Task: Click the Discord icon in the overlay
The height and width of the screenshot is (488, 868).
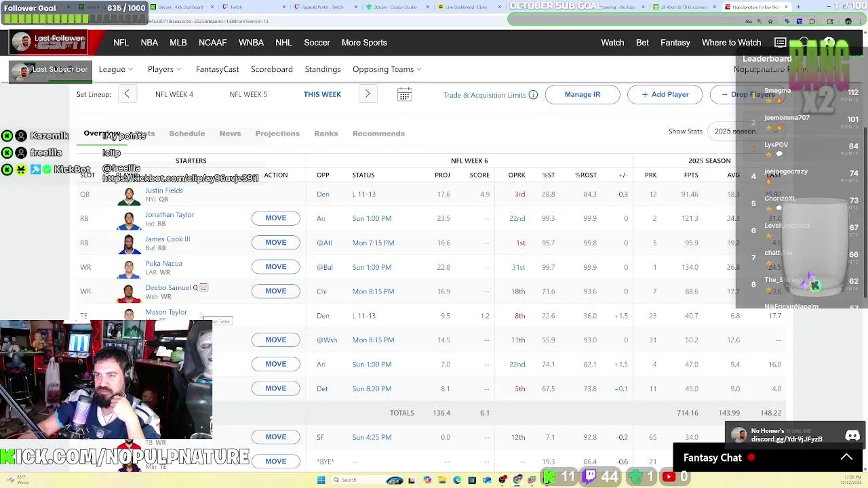Action: click(x=852, y=436)
